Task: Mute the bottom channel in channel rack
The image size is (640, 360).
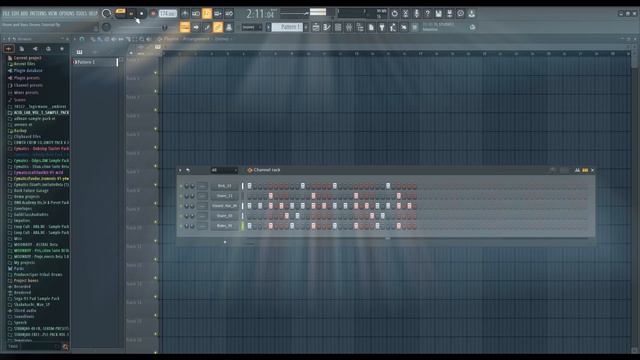Action: 181,226
